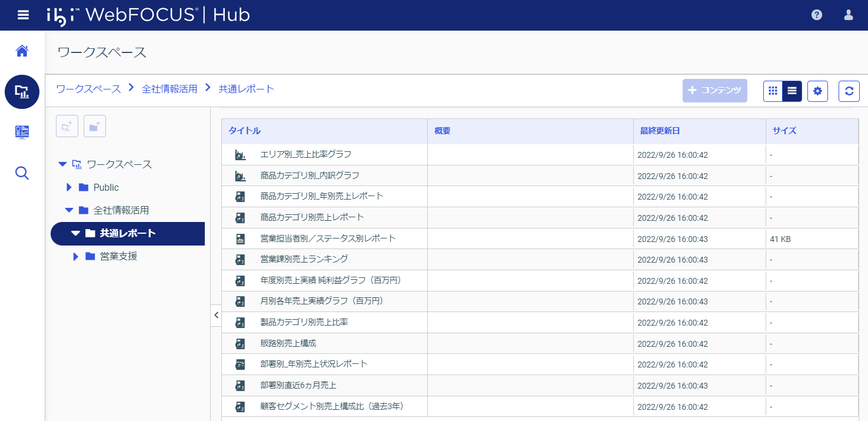868x421 pixels.
Task: Collapse the tree panel with the chevron
Action: coord(216,315)
